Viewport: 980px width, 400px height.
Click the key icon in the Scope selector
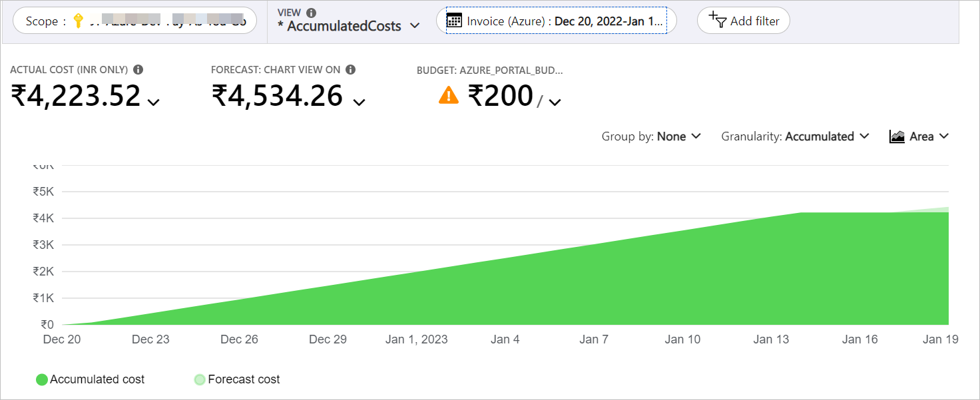(79, 21)
